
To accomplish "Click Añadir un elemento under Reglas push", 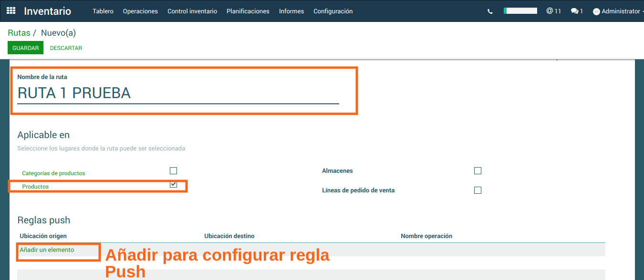I will click(47, 250).
